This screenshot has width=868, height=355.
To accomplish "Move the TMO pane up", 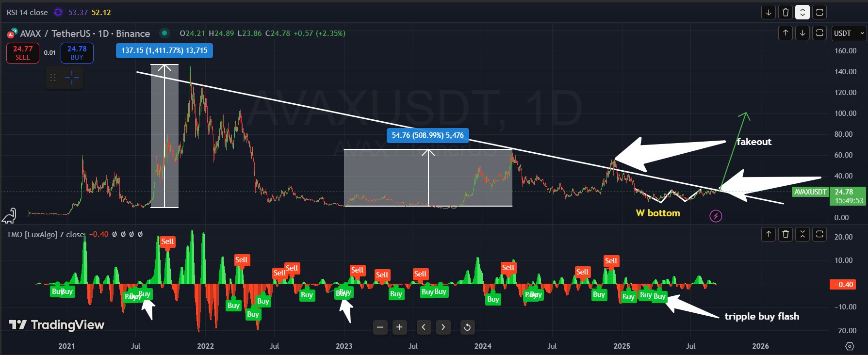I will 769,235.
